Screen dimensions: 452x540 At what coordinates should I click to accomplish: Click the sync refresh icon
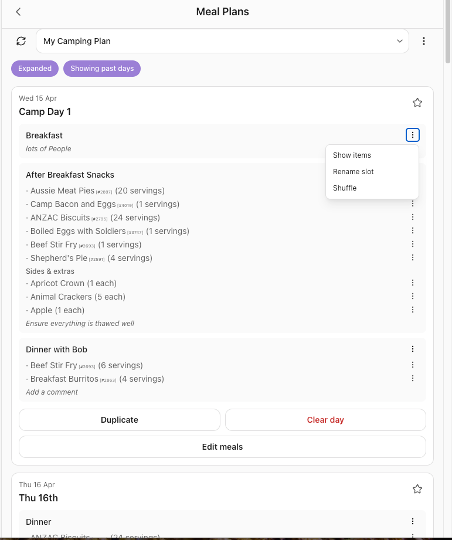tap(21, 41)
